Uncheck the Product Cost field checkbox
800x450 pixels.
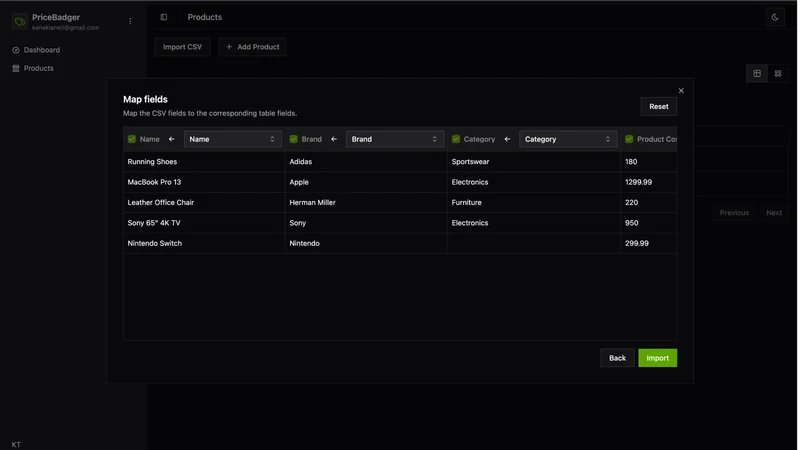[629, 139]
